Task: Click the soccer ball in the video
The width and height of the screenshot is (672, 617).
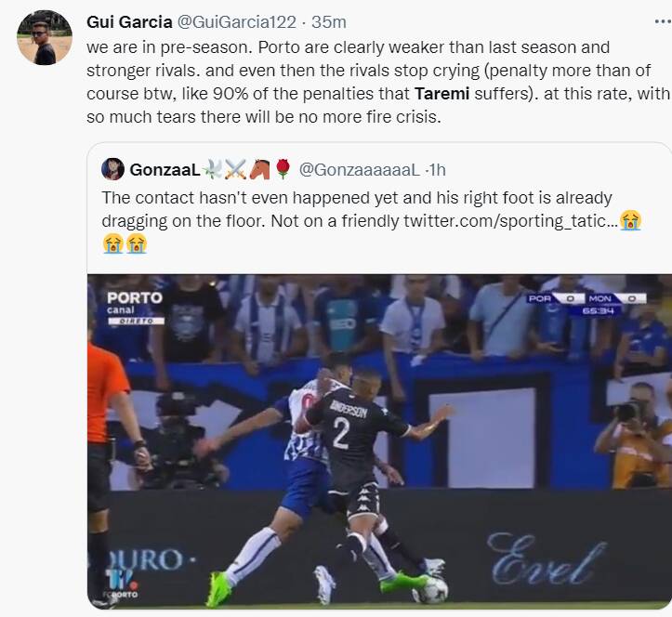Action: (430, 589)
